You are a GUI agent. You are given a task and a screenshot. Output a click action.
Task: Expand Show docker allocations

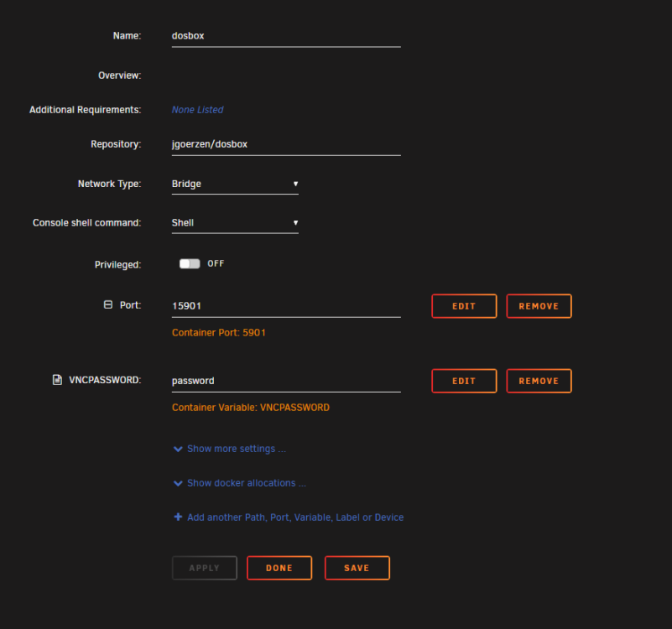pyautogui.click(x=240, y=483)
